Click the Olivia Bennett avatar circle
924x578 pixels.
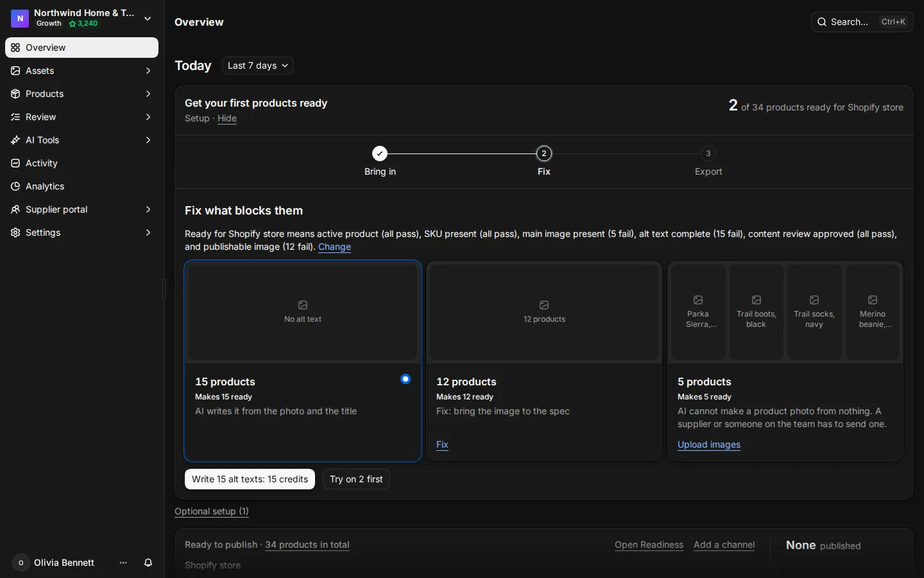tap(21, 563)
